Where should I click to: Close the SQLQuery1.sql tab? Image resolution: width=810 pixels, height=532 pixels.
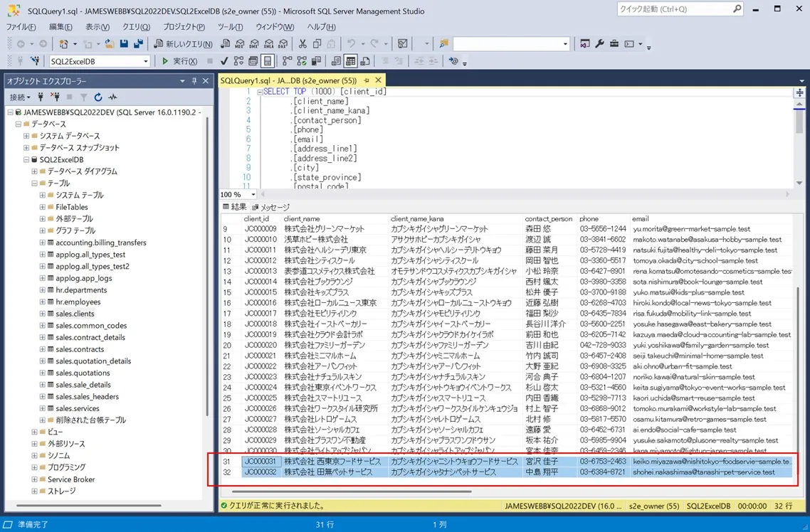click(x=378, y=80)
